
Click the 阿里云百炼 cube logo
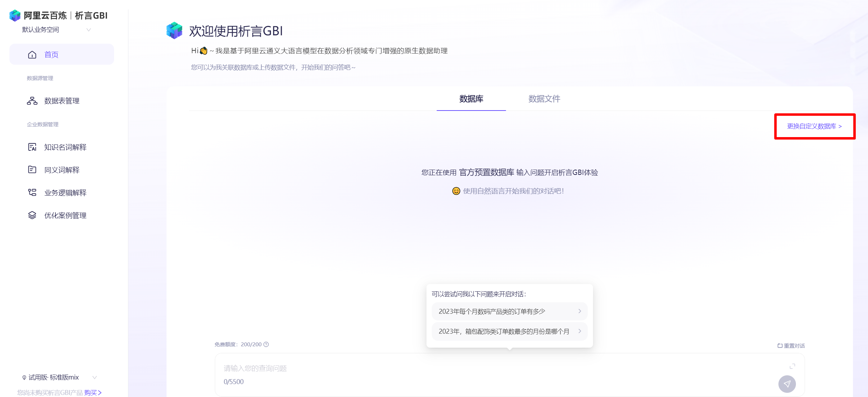point(15,15)
